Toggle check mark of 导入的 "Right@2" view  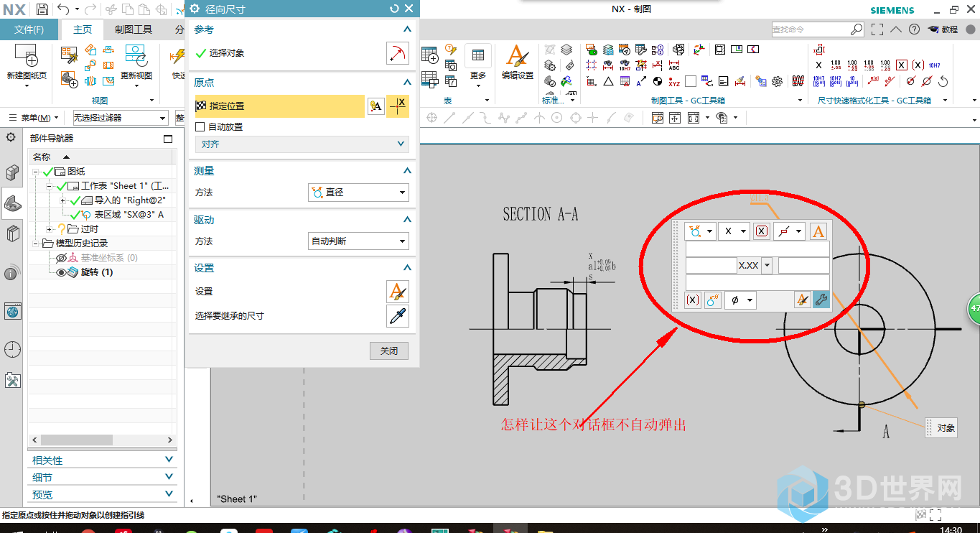coord(75,200)
